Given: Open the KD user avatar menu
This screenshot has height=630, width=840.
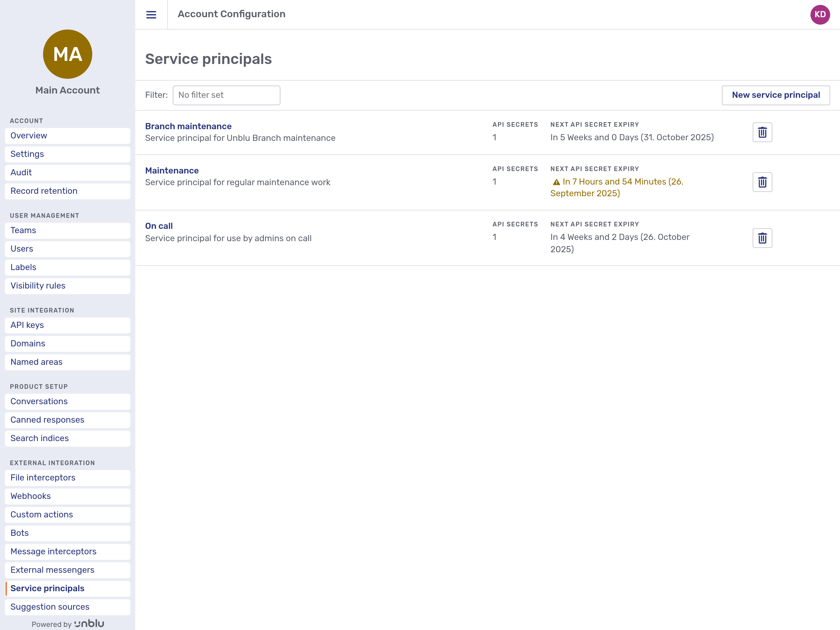Looking at the screenshot, I should pyautogui.click(x=820, y=14).
